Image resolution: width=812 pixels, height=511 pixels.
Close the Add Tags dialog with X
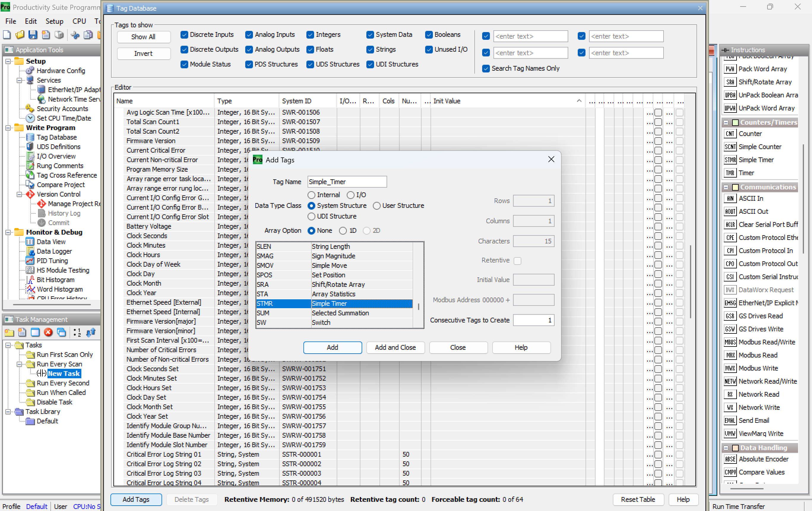coord(551,159)
